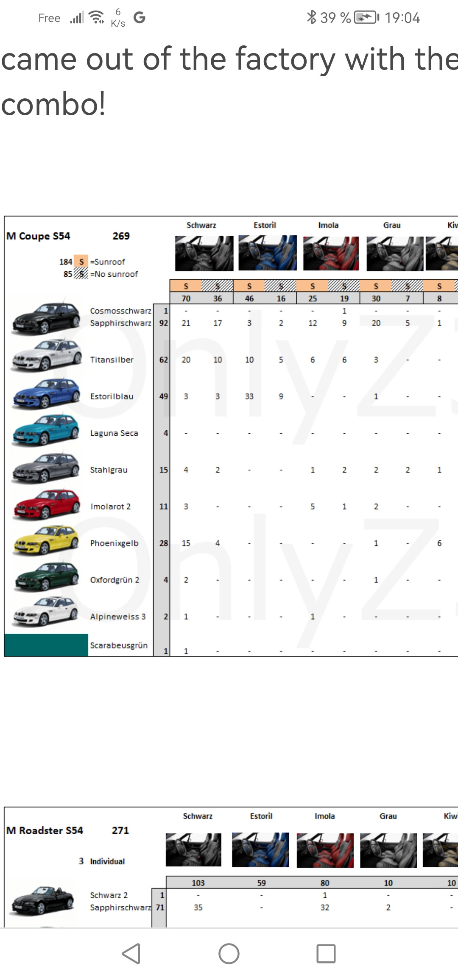
Task: Tap the battery charging icon
Action: pos(366,17)
